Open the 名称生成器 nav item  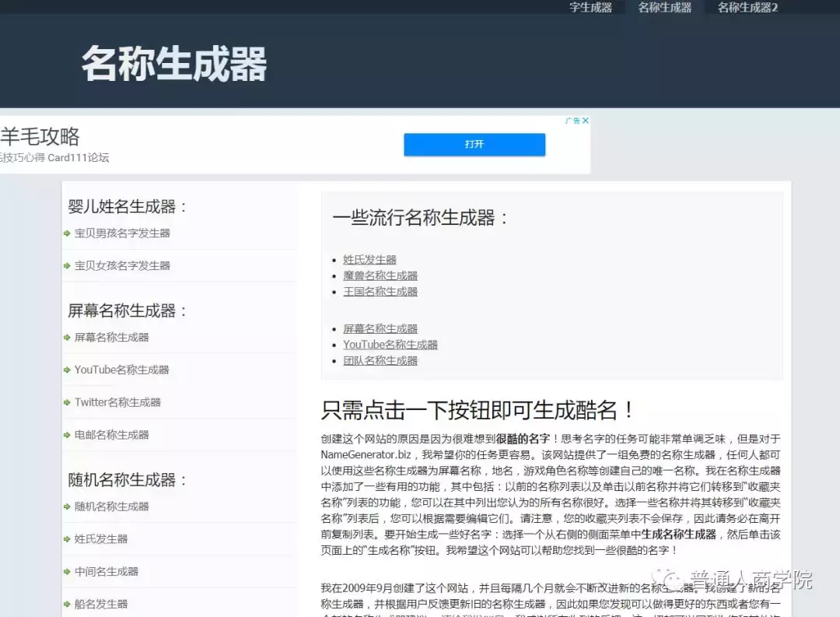(x=666, y=8)
